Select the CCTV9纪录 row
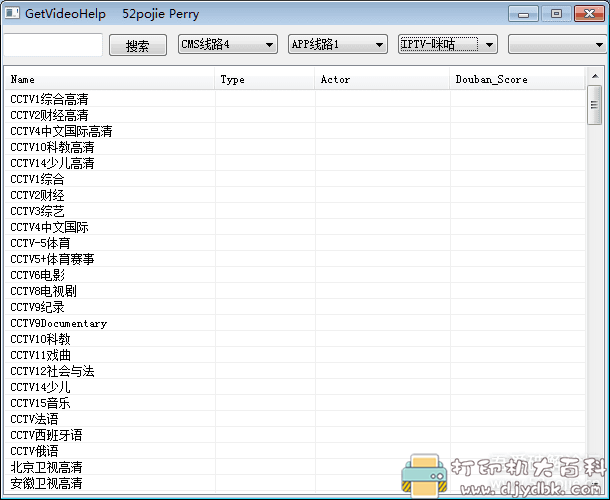 [x=295, y=307]
